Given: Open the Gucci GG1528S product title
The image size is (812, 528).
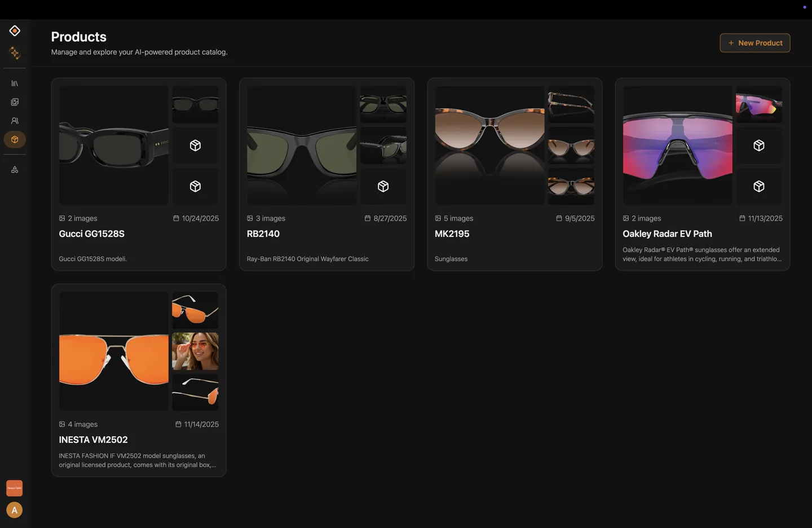Looking at the screenshot, I should [92, 234].
